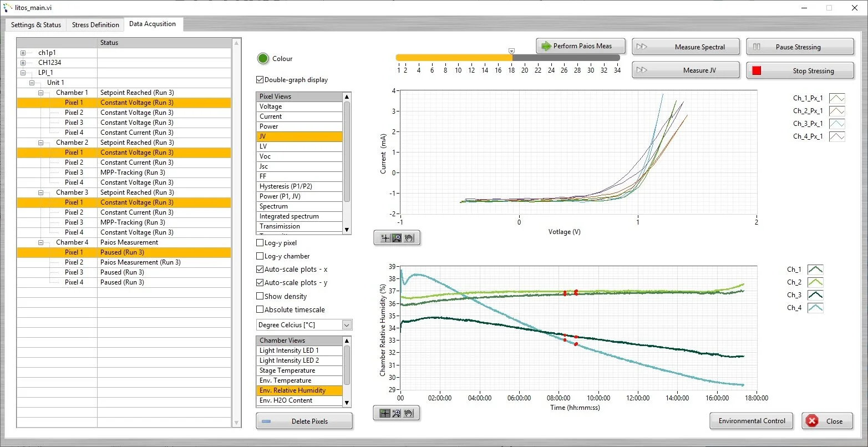
Task: Click the Ch_3_Px_1 legend plot icon
Action: 837,124
